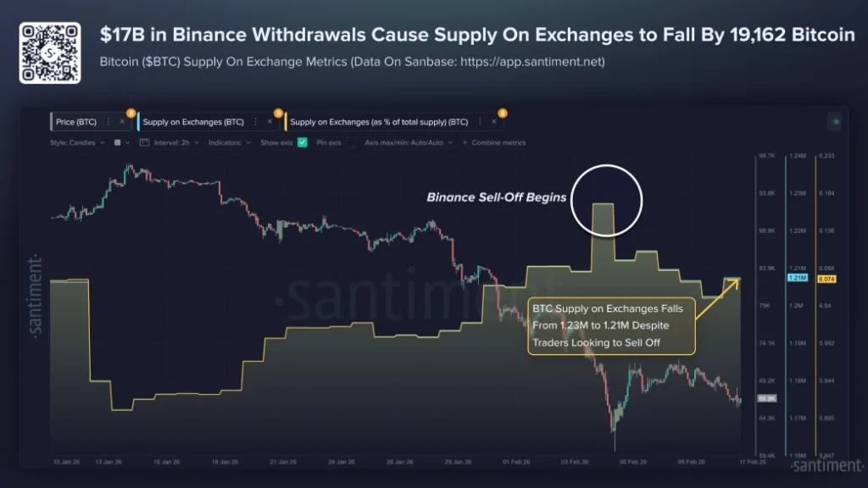
Task: Disable the Show axis checkbox
Action: 300,143
